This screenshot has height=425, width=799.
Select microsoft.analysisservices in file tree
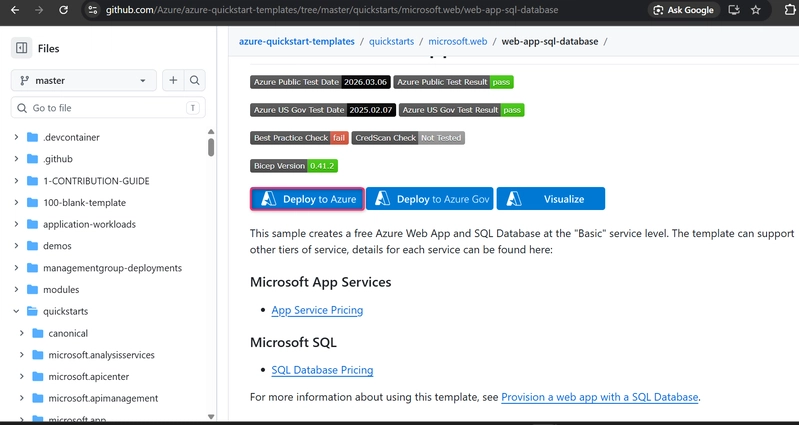point(101,355)
